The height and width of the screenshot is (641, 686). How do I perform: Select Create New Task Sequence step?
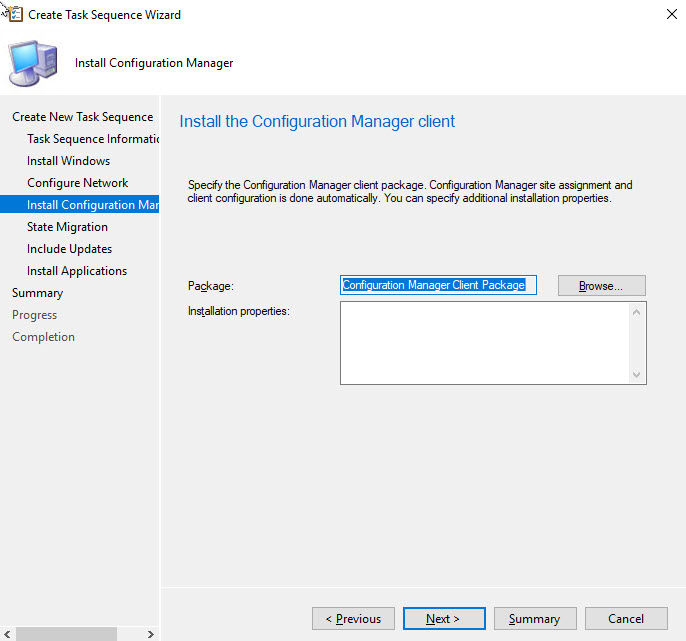[82, 117]
